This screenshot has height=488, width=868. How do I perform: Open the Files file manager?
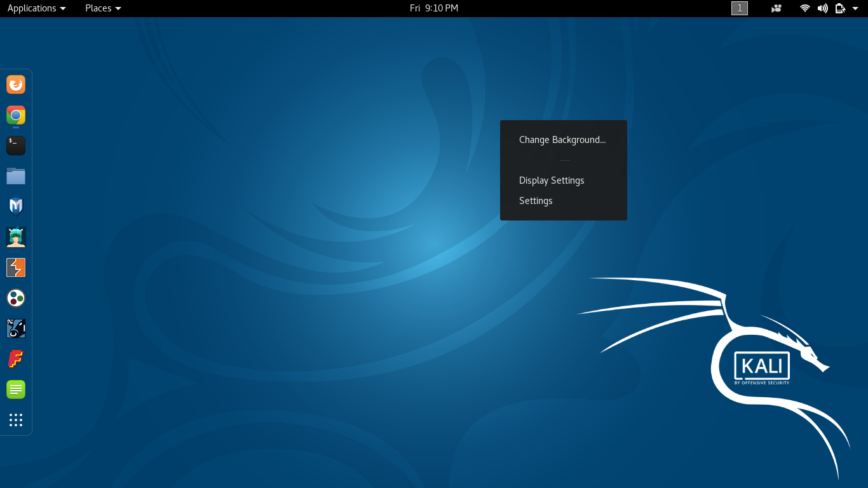click(x=15, y=175)
